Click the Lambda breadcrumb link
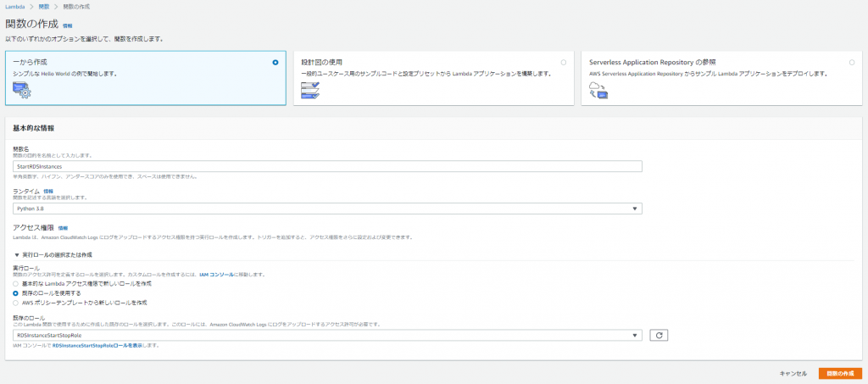 point(15,6)
